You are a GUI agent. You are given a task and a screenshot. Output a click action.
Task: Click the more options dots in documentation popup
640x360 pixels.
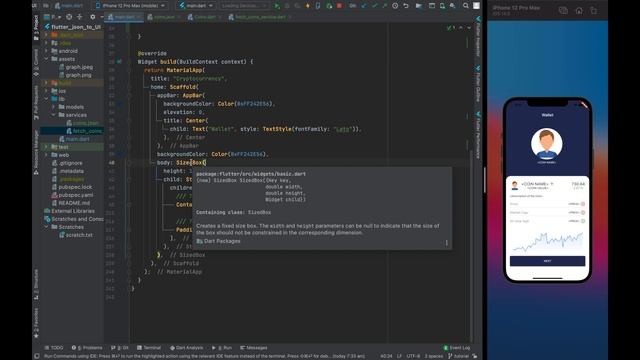(447, 243)
